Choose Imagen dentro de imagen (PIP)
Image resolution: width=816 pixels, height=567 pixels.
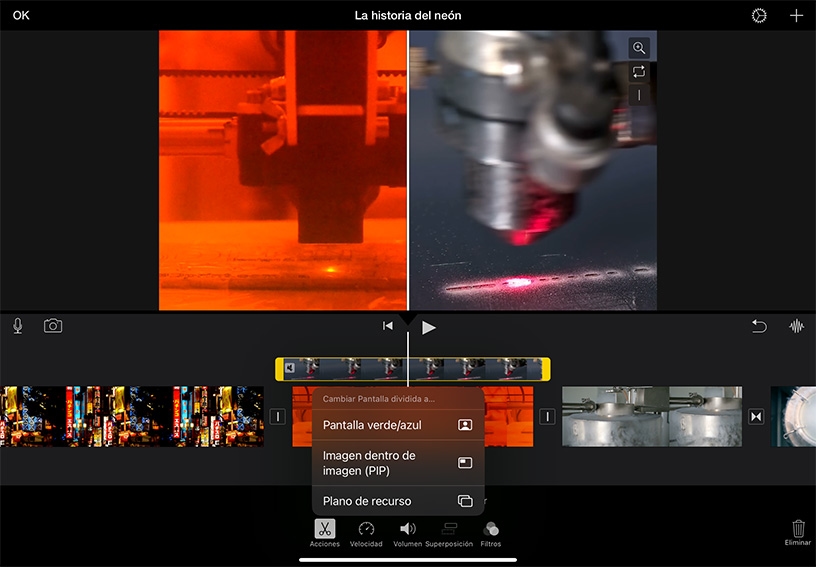click(x=398, y=463)
